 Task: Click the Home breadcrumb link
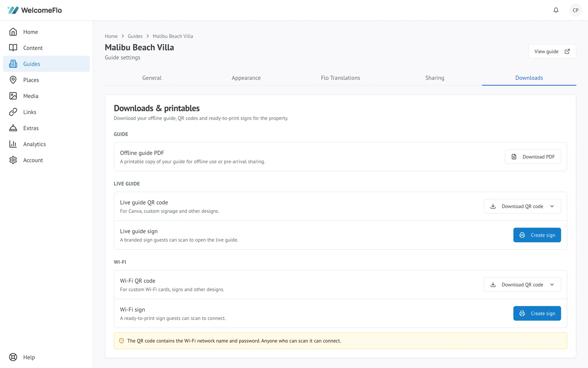click(111, 36)
